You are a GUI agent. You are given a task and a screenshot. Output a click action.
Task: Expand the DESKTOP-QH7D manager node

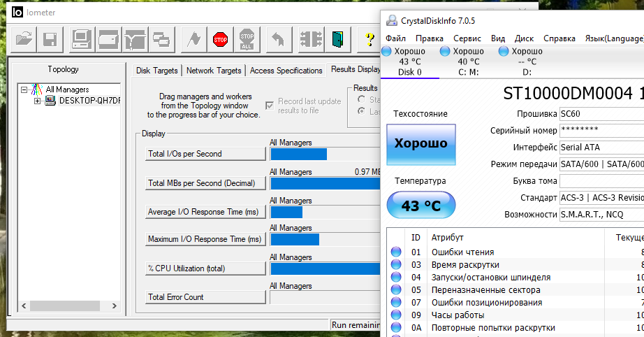38,101
